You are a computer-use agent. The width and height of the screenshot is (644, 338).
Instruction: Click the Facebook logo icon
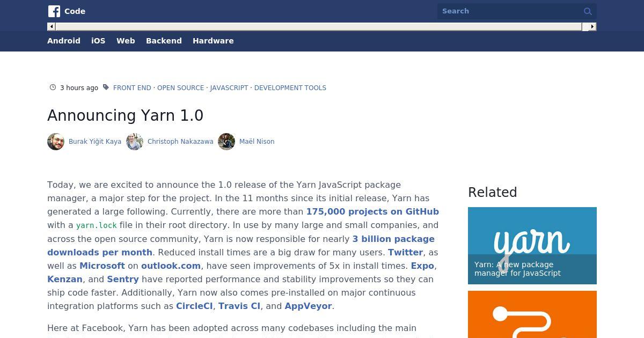tap(54, 11)
